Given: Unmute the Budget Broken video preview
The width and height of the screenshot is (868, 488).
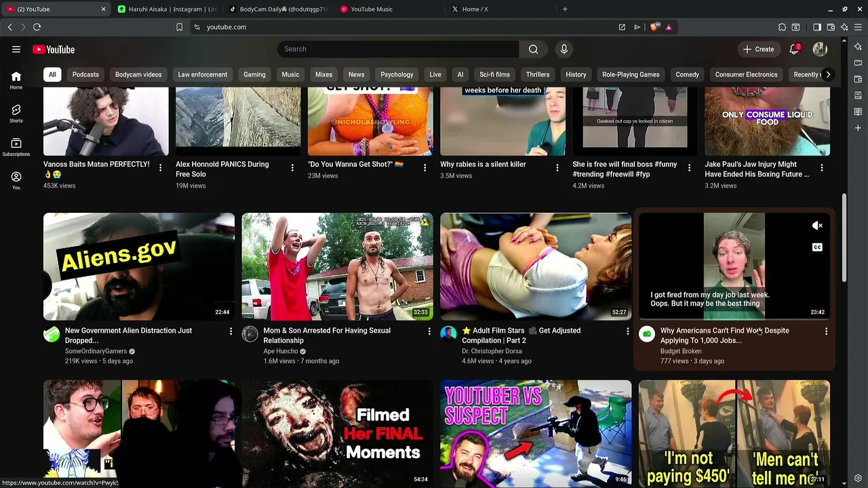Looking at the screenshot, I should coord(817,226).
